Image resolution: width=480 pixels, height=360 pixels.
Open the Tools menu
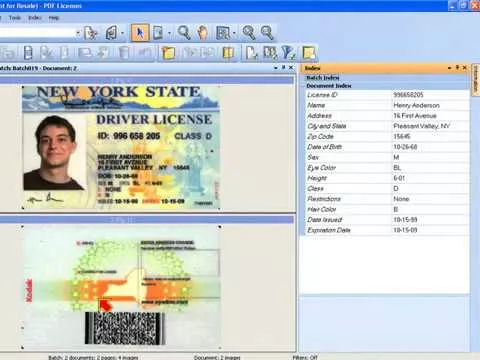(x=15, y=18)
